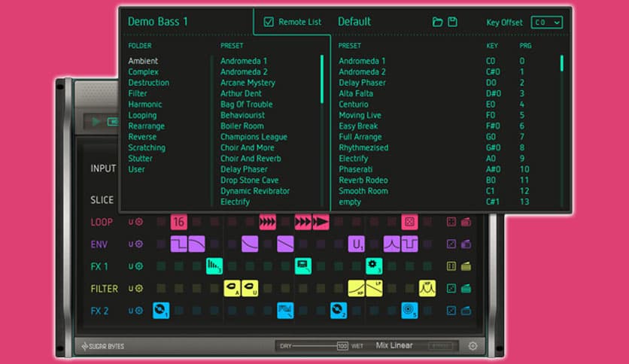Open the Key Offset C0 dropdown

click(547, 23)
